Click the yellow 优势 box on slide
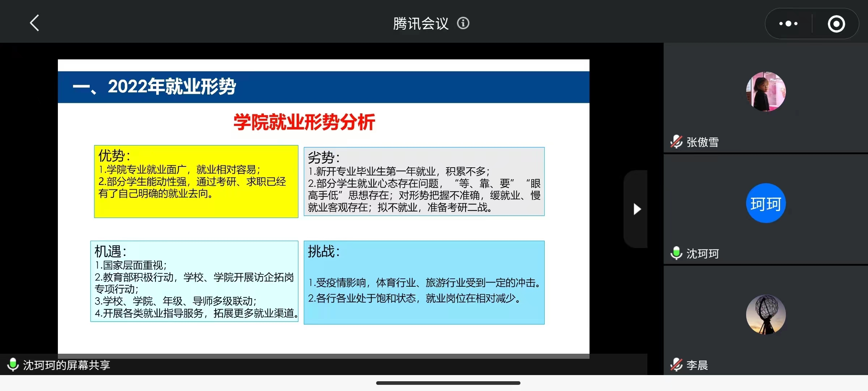Viewport: 868px width, 391px height. (196, 181)
